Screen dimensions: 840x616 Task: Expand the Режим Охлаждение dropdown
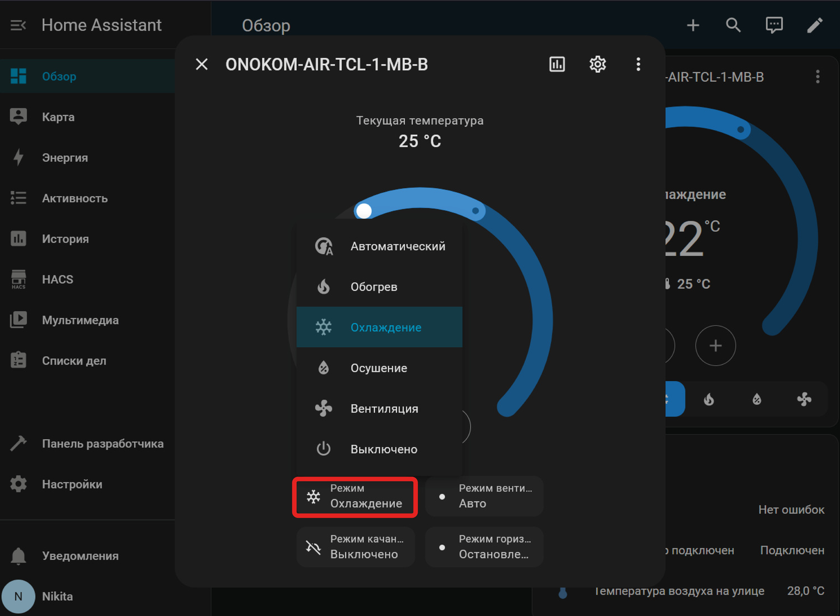(355, 497)
